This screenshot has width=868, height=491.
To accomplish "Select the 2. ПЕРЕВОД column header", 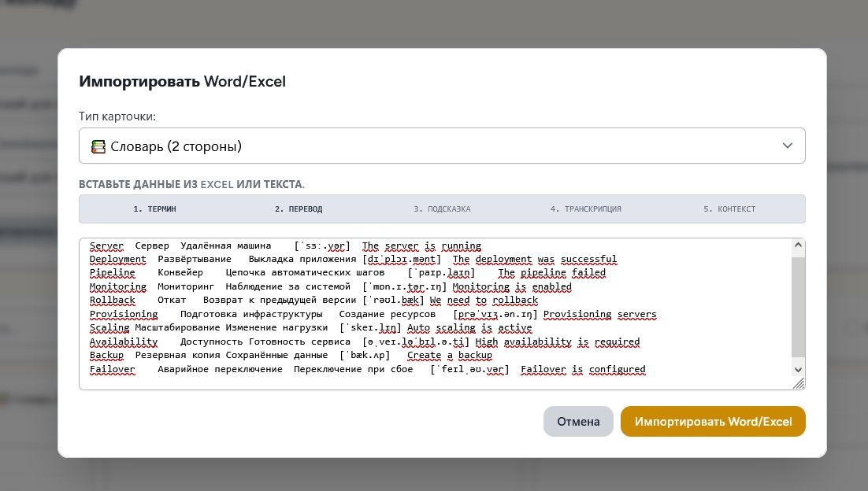I will click(299, 209).
